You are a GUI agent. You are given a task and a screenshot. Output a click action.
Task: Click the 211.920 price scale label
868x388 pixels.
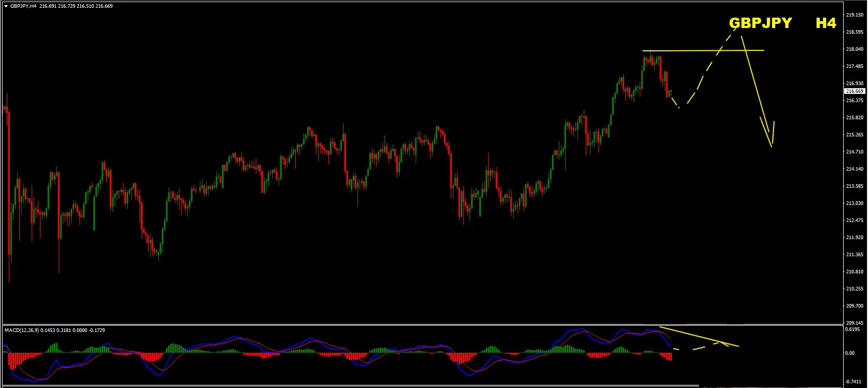coord(855,238)
